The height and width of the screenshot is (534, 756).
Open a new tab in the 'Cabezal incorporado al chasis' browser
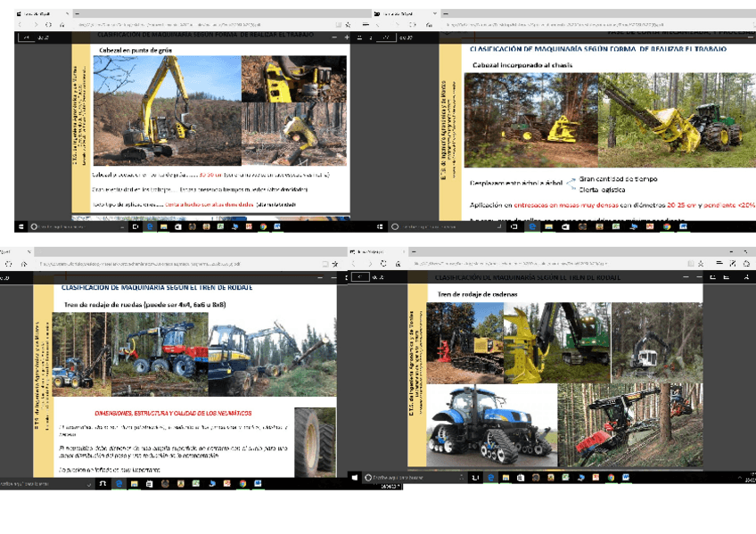pos(446,15)
